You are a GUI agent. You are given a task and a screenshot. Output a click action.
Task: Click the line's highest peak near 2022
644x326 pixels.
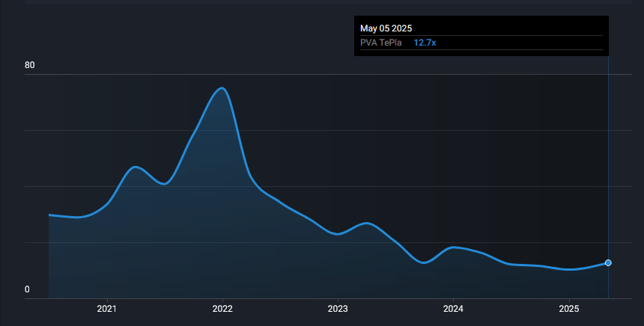(x=222, y=88)
